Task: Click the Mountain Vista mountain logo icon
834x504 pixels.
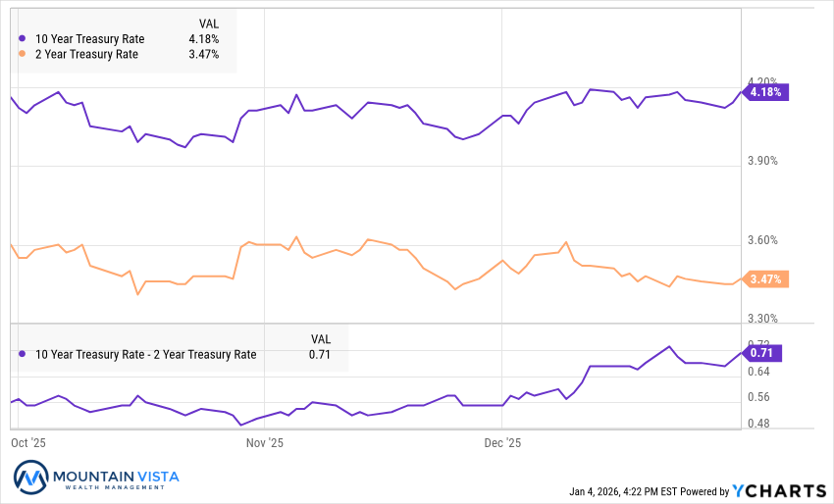Action: (31, 478)
